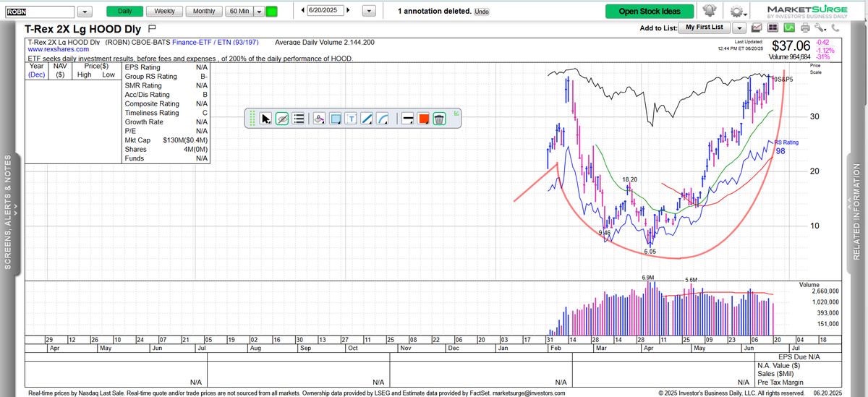Switch chart to Monthly period
This screenshot has height=397, width=868.
[x=204, y=12]
